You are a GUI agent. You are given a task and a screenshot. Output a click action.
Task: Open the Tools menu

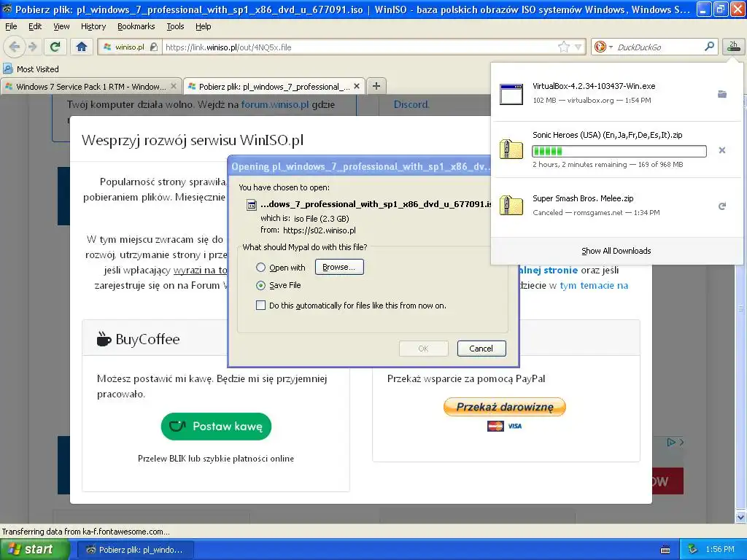pyautogui.click(x=175, y=26)
